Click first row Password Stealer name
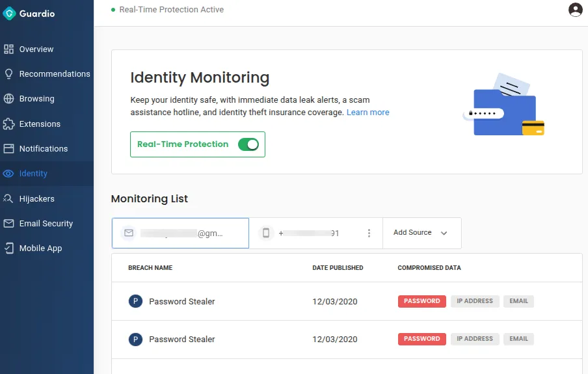The width and height of the screenshot is (588, 374). pyautogui.click(x=182, y=301)
